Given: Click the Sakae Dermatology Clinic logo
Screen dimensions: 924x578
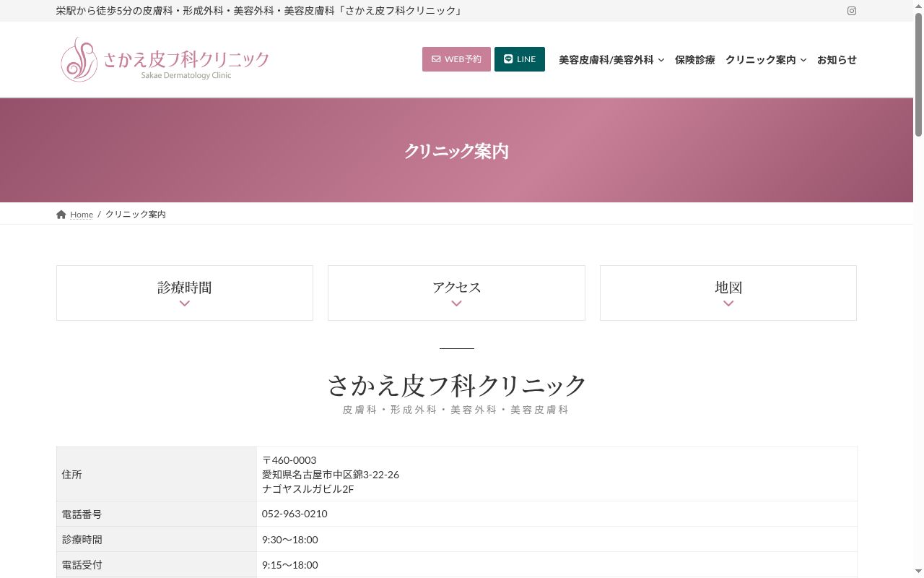Looking at the screenshot, I should 165,59.
